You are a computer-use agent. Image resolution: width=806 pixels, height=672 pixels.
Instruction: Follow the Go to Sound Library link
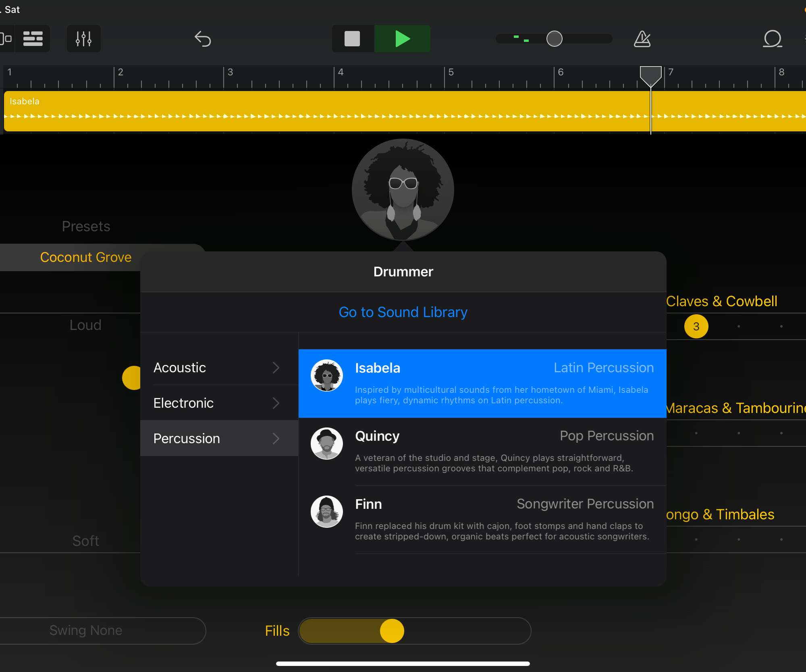click(403, 312)
